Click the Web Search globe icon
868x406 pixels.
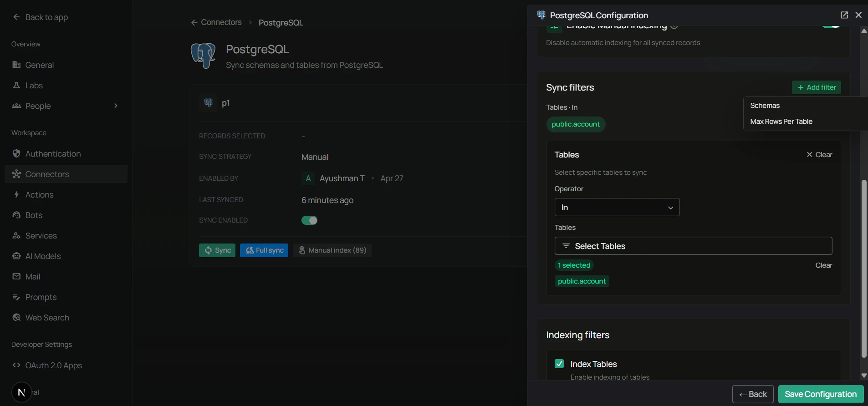(16, 317)
